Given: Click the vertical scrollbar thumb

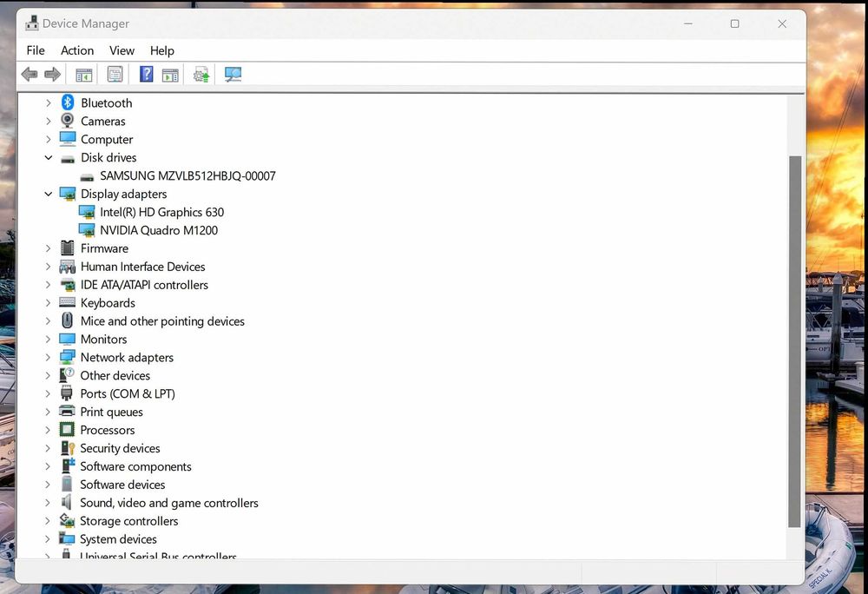Looking at the screenshot, I should pyautogui.click(x=795, y=341).
